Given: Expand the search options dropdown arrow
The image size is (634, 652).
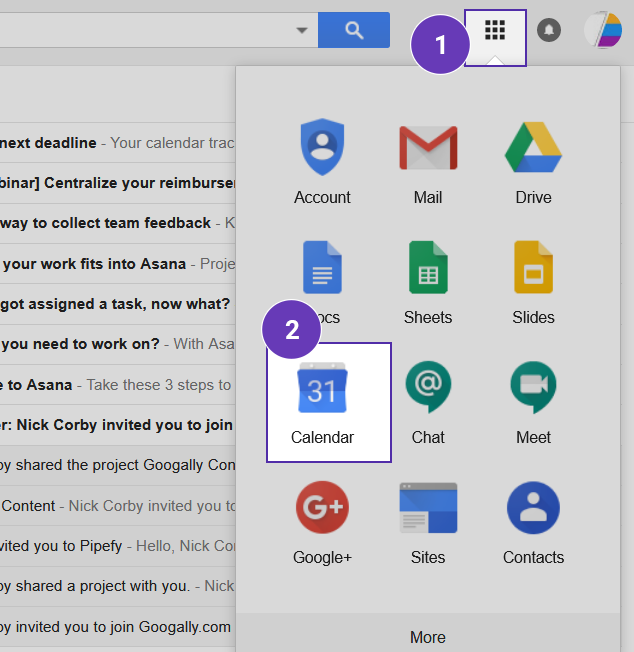Looking at the screenshot, I should click(302, 30).
